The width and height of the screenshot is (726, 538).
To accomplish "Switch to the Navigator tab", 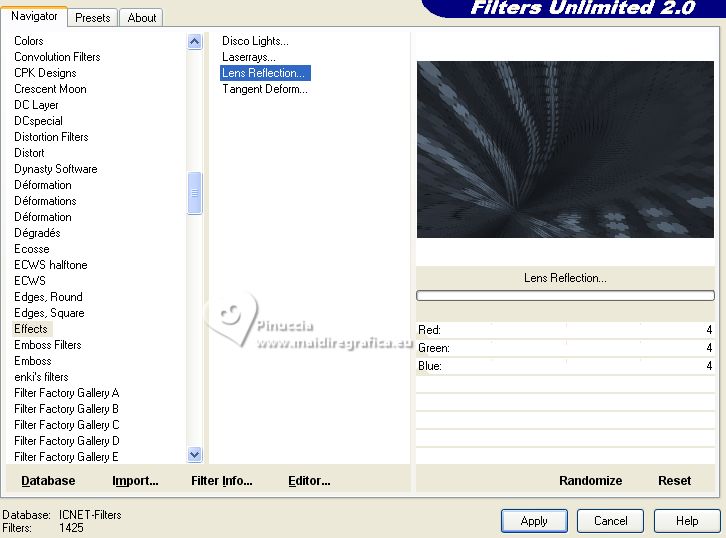I will [34, 16].
